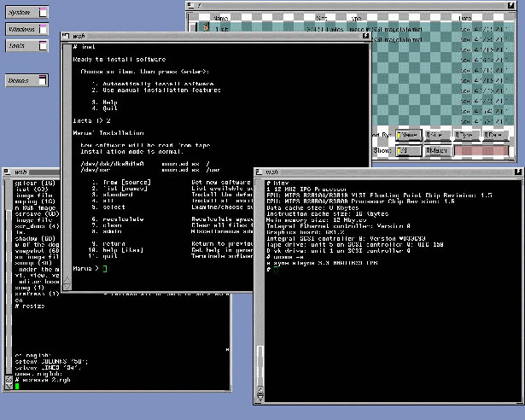Open window menu of the hinv wsh terminal
This screenshot has height=420, width=525.
[259, 172]
